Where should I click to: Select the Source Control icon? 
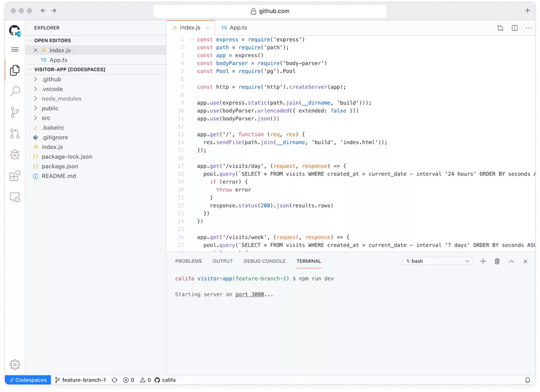click(x=15, y=112)
